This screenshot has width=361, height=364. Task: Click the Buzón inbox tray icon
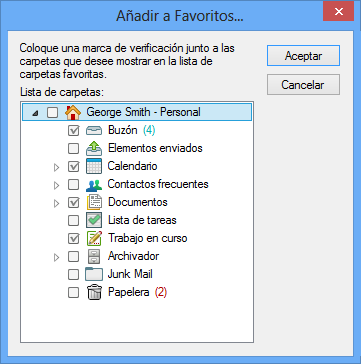[94, 130]
